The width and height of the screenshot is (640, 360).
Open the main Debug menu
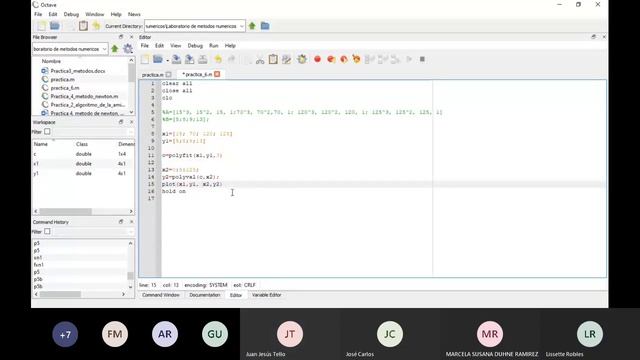click(71, 14)
